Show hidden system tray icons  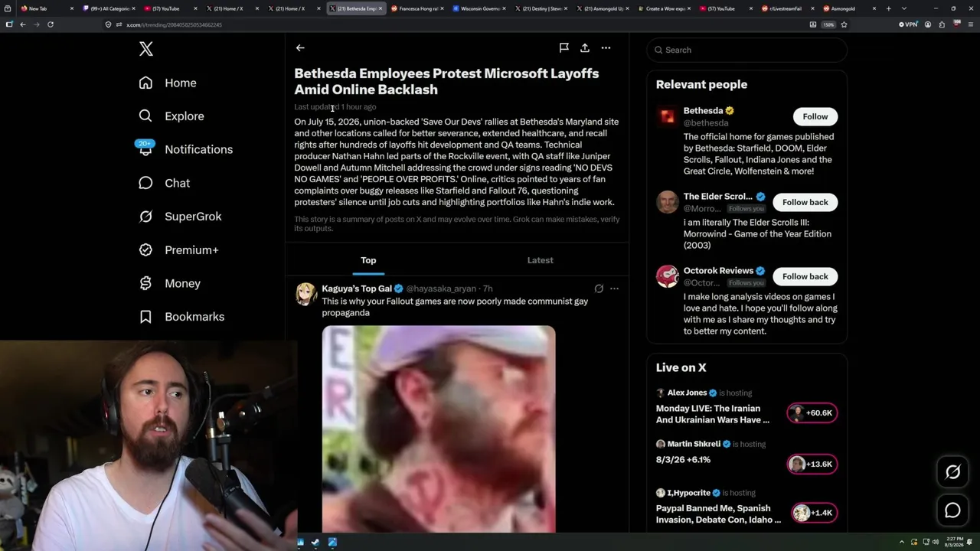901,542
